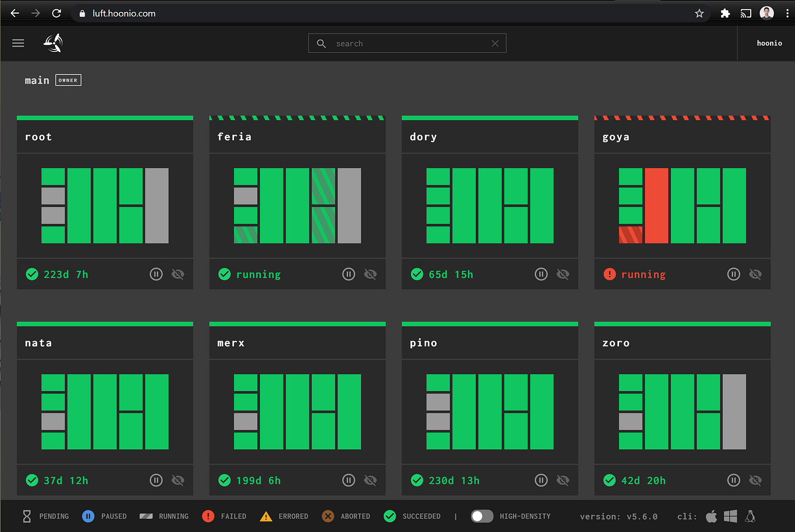Hide the zoro pipeline card
Viewport: 795px width, 532px height.
tap(755, 480)
